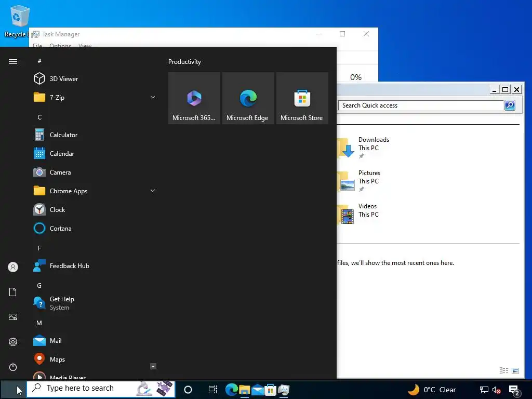Open Pictures from the Start sidebar
Image resolution: width=532 pixels, height=399 pixels.
click(x=13, y=317)
